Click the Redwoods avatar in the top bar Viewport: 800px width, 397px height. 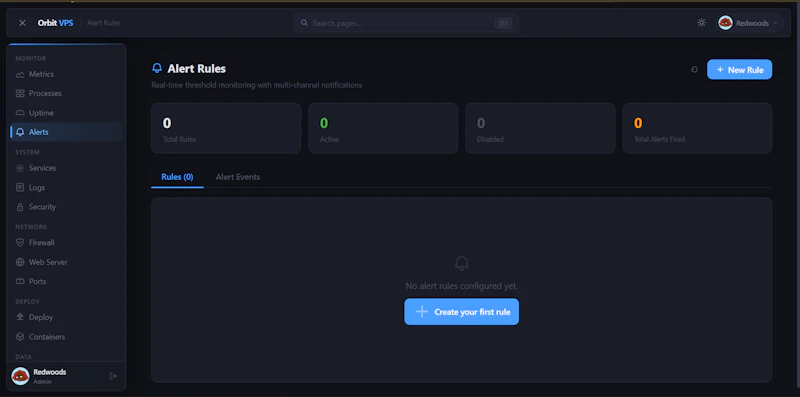point(725,23)
